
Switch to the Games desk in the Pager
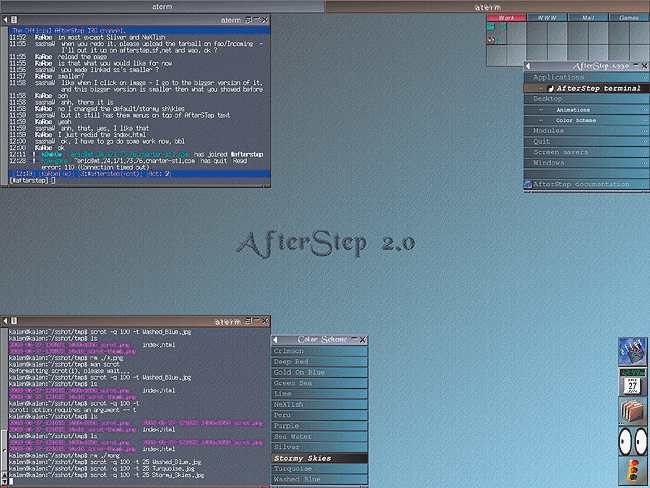click(x=628, y=17)
